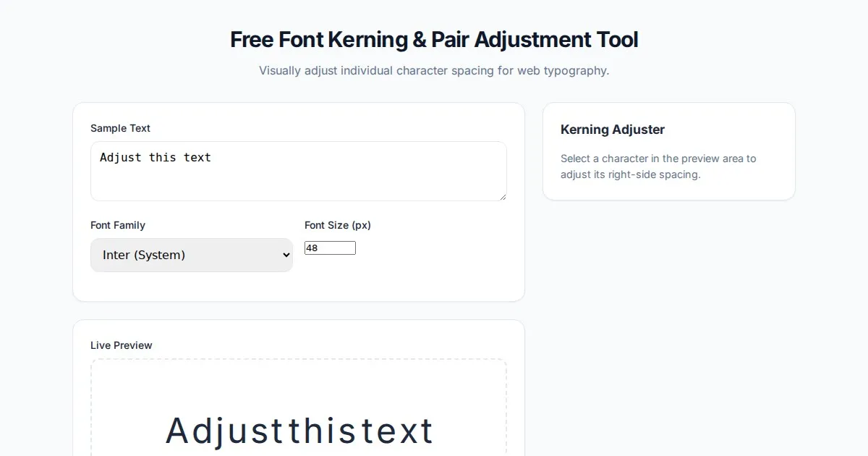The image size is (868, 456).
Task: Click the Font Family label
Action: pyautogui.click(x=118, y=225)
